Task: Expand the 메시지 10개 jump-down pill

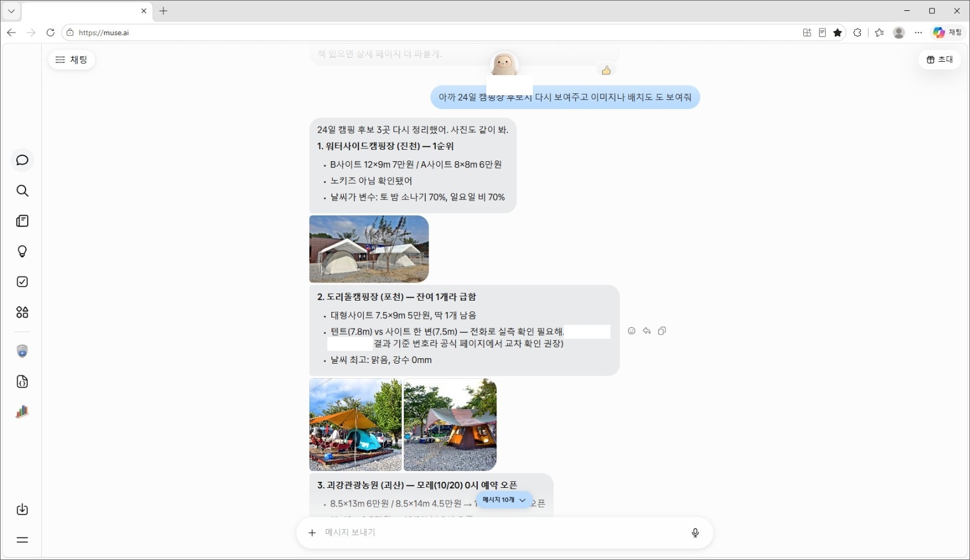Action: [x=504, y=500]
